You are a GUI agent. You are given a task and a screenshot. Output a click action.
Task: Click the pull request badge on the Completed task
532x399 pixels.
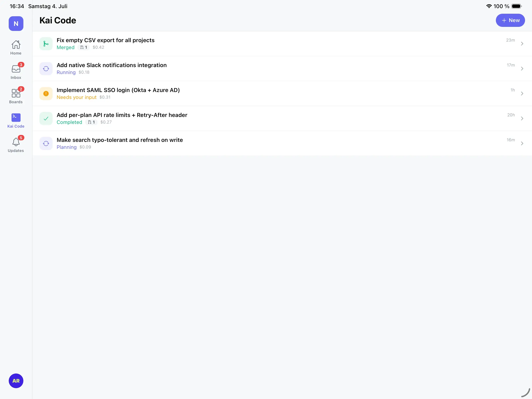(x=91, y=122)
